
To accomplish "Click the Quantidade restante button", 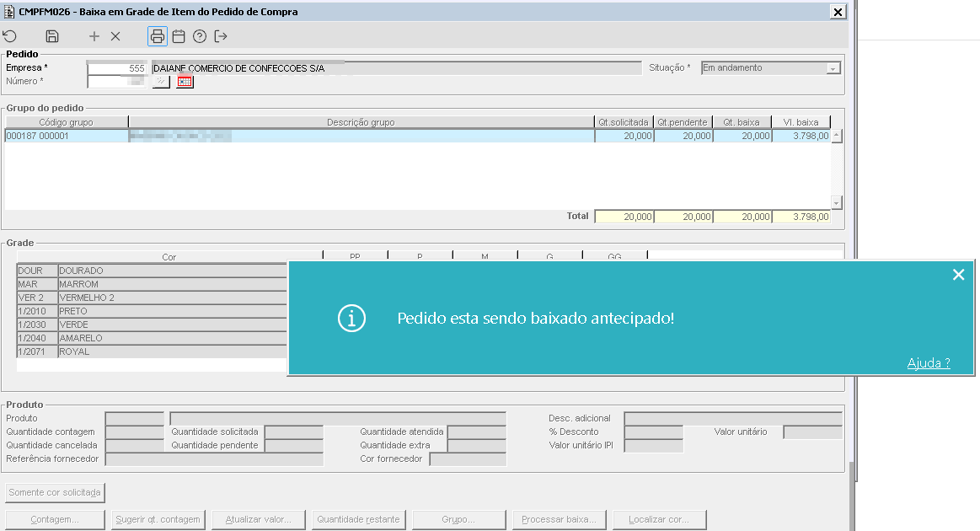I will [x=359, y=520].
